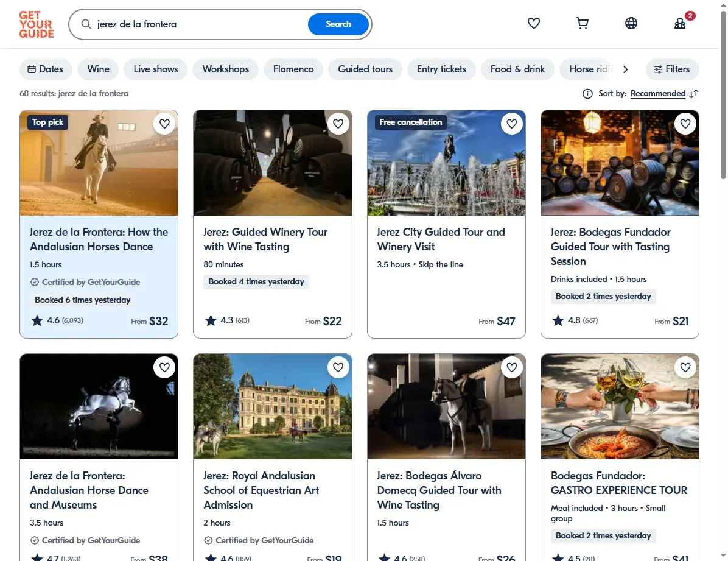Select the Workshops category chip
Screen dimensions: 728x561
(226, 69)
